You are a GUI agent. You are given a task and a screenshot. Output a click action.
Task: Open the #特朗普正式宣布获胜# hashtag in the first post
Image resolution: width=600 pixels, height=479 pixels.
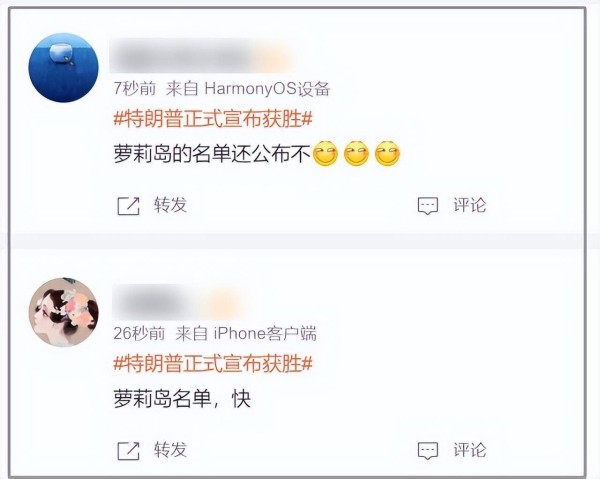[213, 119]
